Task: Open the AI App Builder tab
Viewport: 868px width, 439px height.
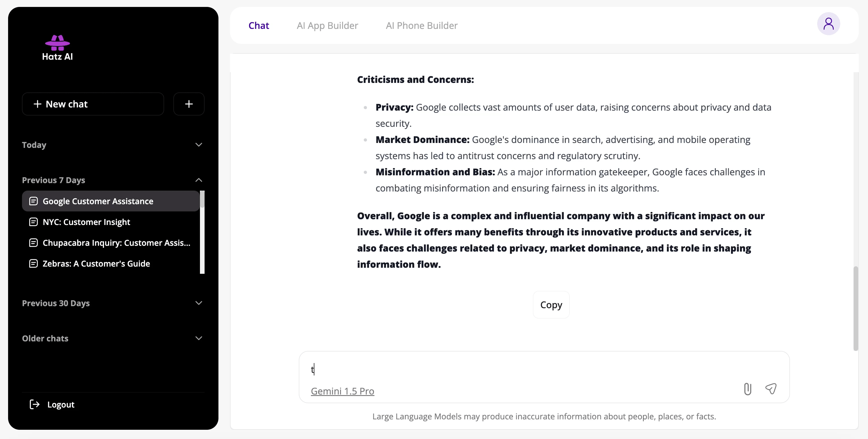Action: point(327,26)
